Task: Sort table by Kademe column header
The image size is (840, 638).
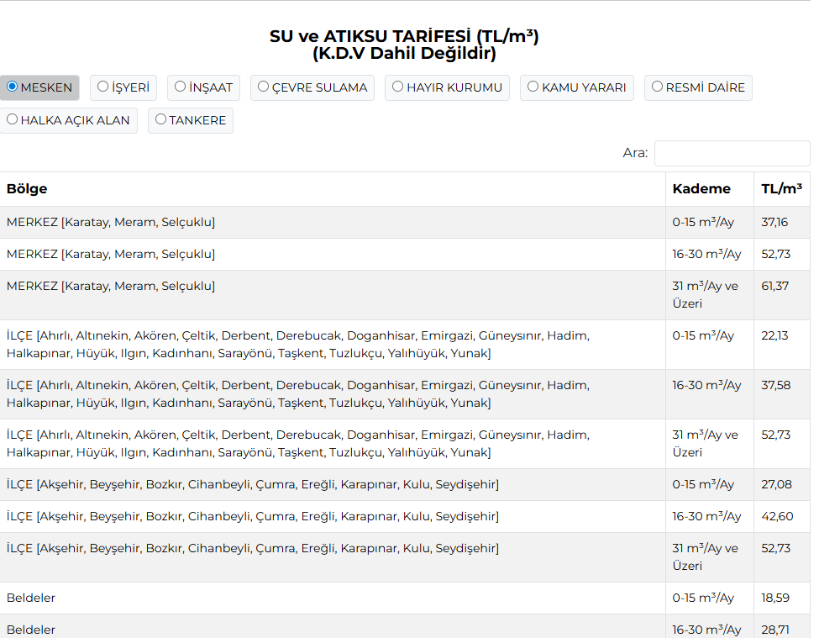Action: pyautogui.click(x=701, y=189)
